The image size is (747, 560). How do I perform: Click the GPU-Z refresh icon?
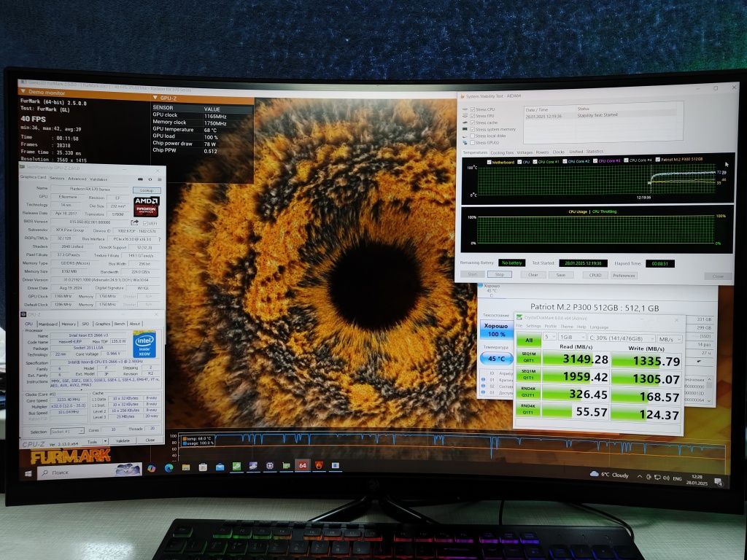point(150,179)
